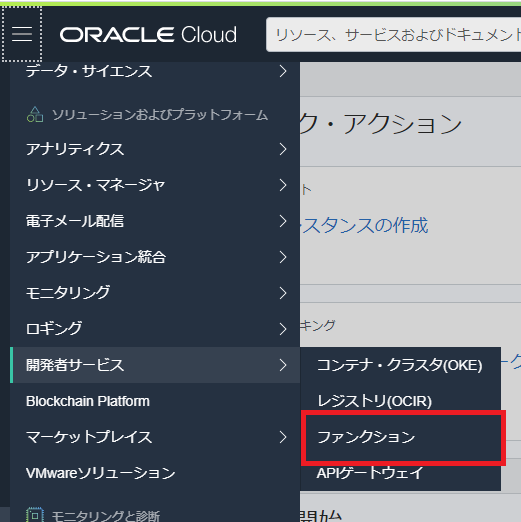Expand the リソース・マネージャ chevron
The width and height of the screenshot is (521, 522).
(x=283, y=185)
